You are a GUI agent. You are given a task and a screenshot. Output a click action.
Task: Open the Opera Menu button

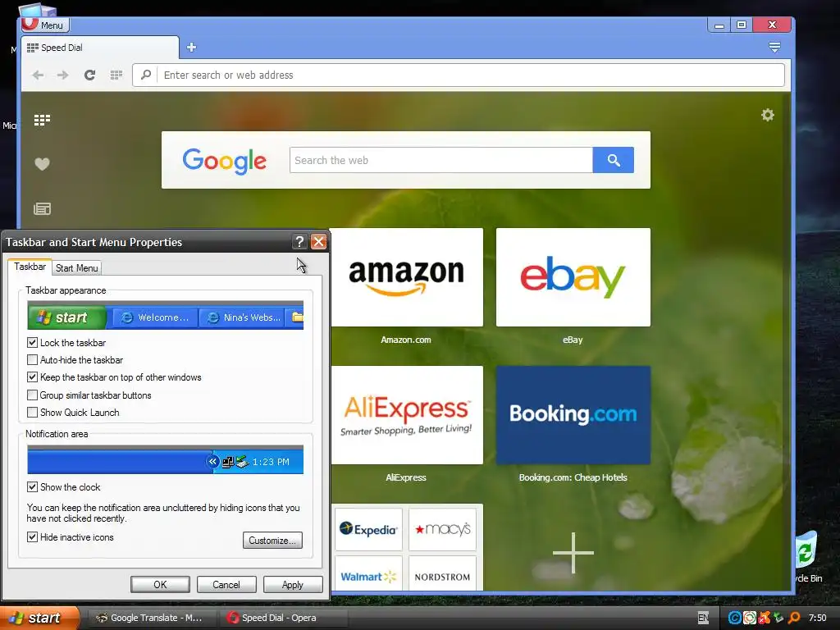[x=45, y=25]
